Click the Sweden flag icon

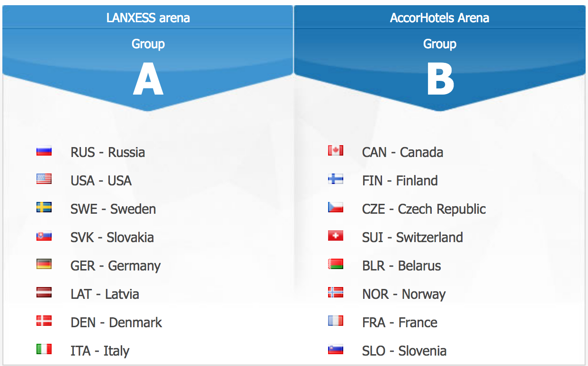click(x=44, y=208)
